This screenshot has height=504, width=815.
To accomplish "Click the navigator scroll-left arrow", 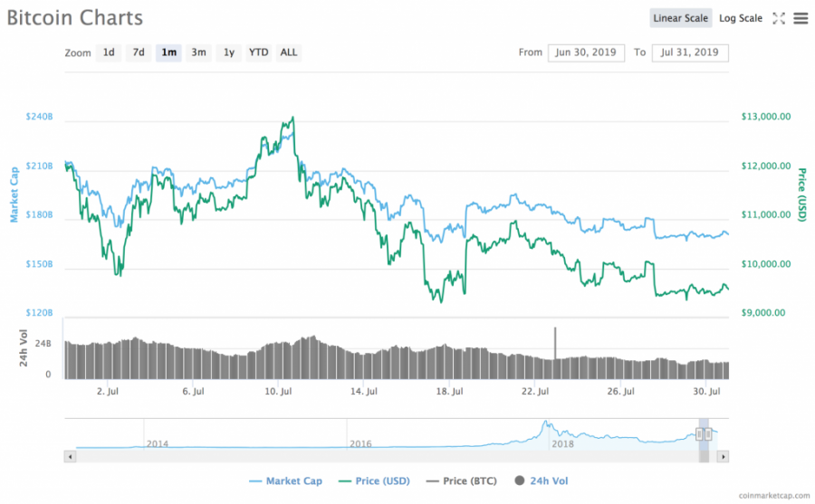I will [70, 457].
